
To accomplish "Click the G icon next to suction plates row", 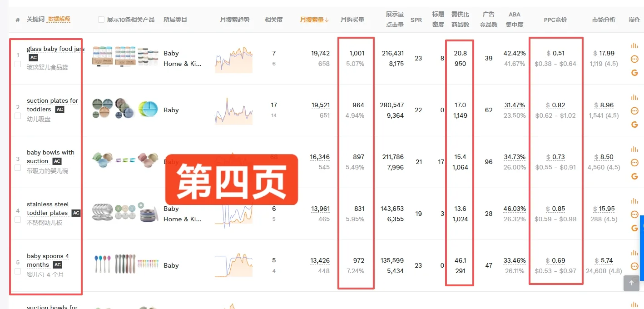I will pos(634,124).
